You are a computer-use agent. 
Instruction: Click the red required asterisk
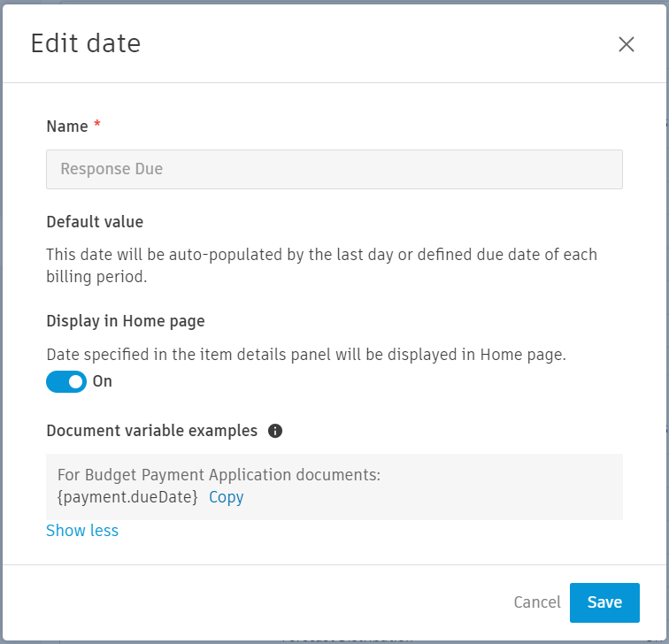pos(97,126)
